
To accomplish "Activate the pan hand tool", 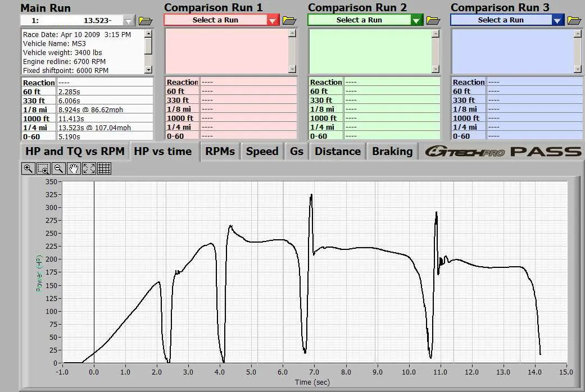I will (74, 168).
